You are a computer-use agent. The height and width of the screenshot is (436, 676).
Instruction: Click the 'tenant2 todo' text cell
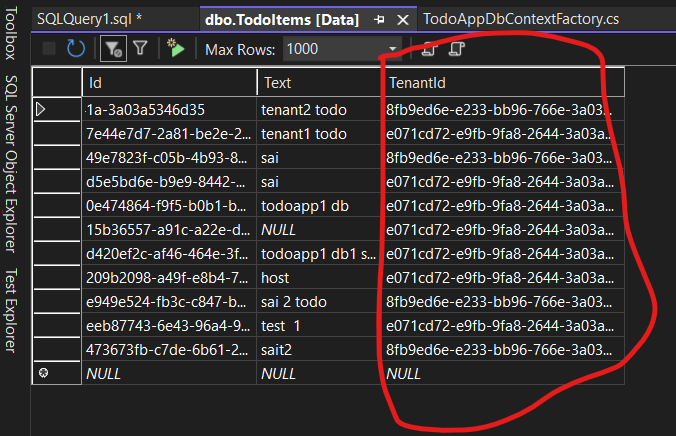[x=319, y=110]
